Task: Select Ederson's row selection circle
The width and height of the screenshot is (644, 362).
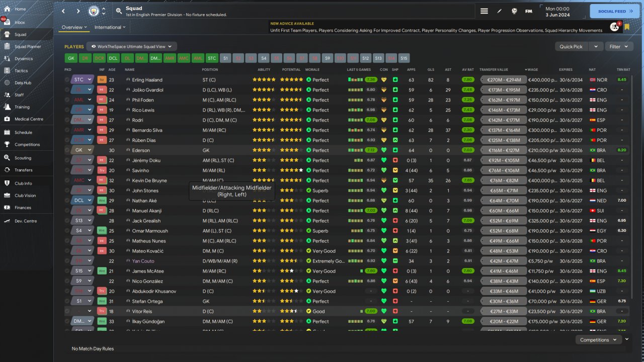Action: pyautogui.click(x=67, y=150)
